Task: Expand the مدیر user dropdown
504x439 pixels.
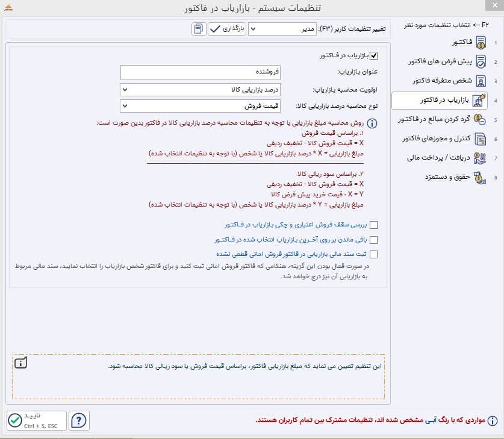Action: (x=282, y=29)
